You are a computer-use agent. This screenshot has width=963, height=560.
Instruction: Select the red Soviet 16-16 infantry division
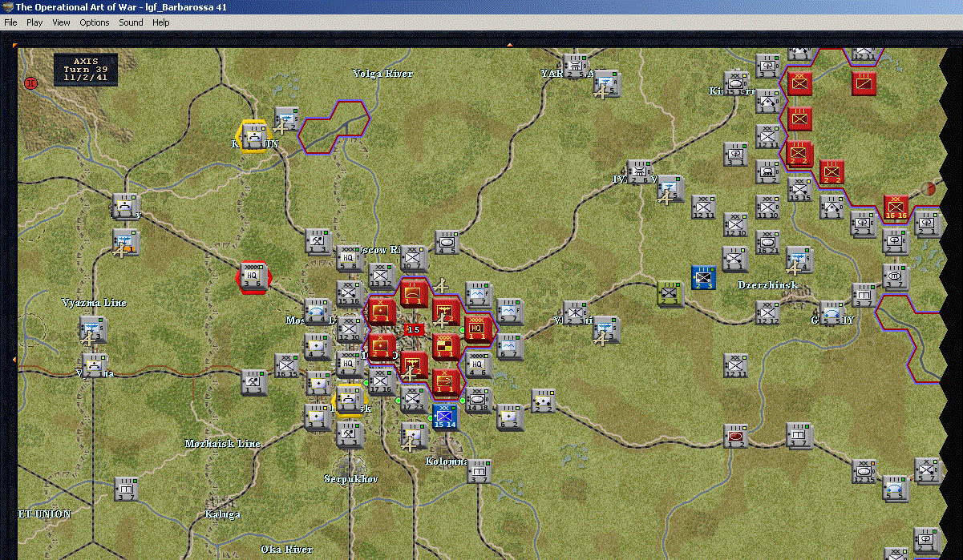pos(896,207)
